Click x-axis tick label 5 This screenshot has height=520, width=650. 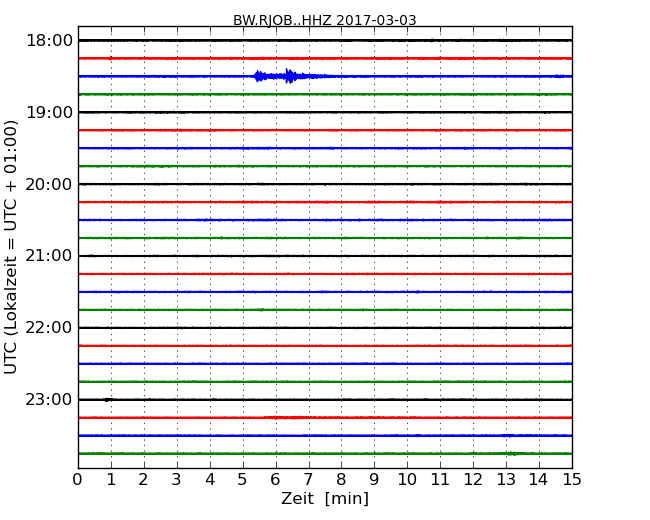click(x=243, y=480)
